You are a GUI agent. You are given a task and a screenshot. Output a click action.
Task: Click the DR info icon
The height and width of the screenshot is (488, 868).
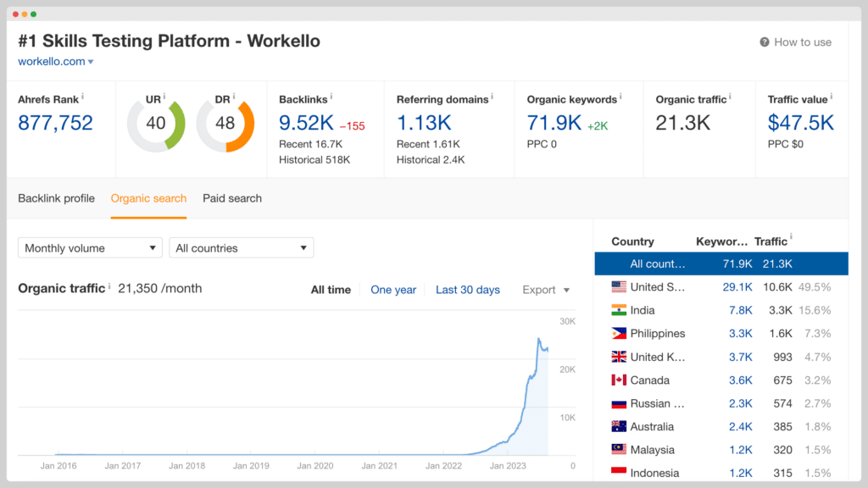click(234, 97)
